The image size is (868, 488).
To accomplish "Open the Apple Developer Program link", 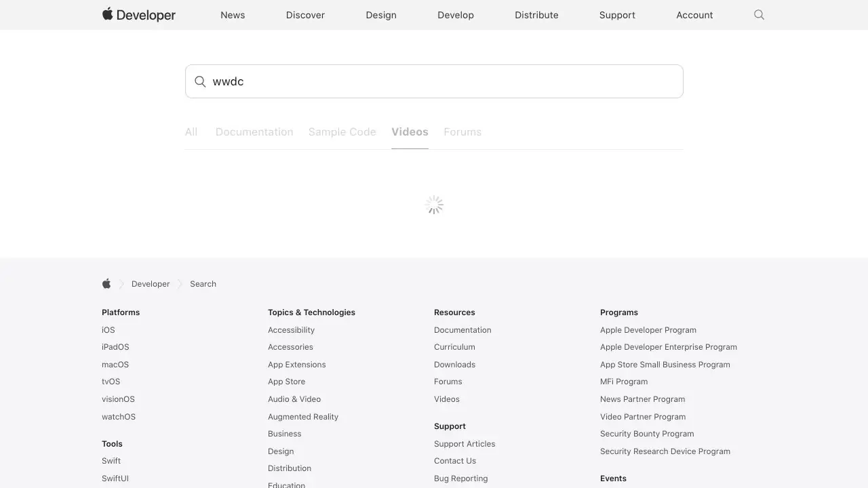I will (x=648, y=330).
